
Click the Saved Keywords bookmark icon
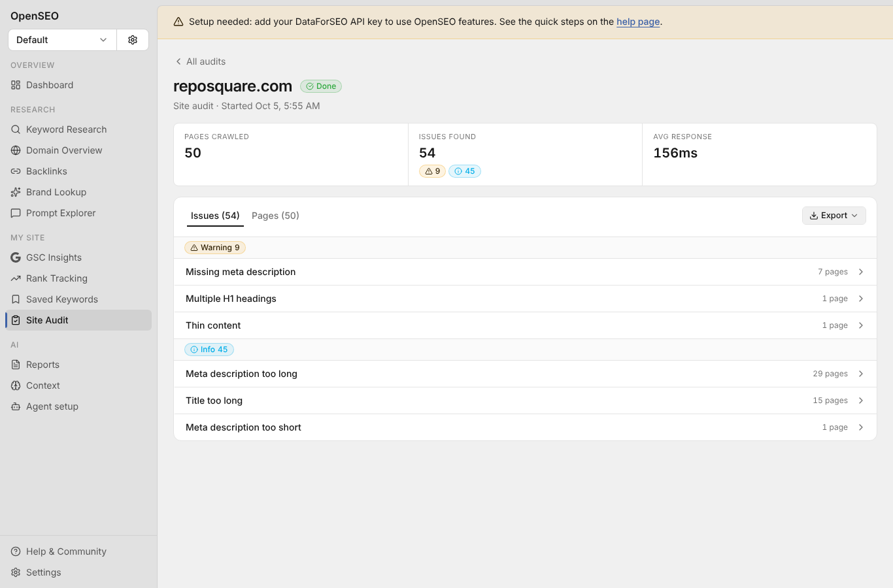coord(16,299)
